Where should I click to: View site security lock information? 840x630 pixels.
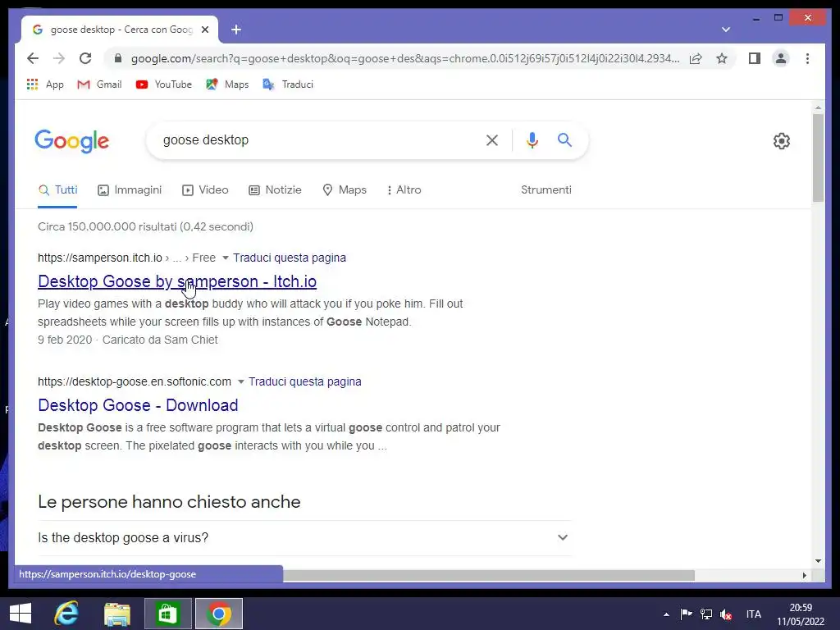(118, 58)
